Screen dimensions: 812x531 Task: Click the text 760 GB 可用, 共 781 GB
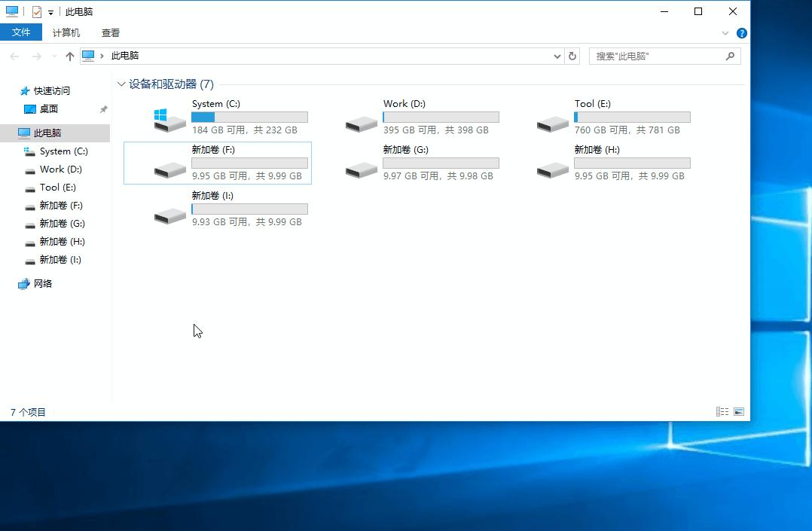click(x=627, y=130)
